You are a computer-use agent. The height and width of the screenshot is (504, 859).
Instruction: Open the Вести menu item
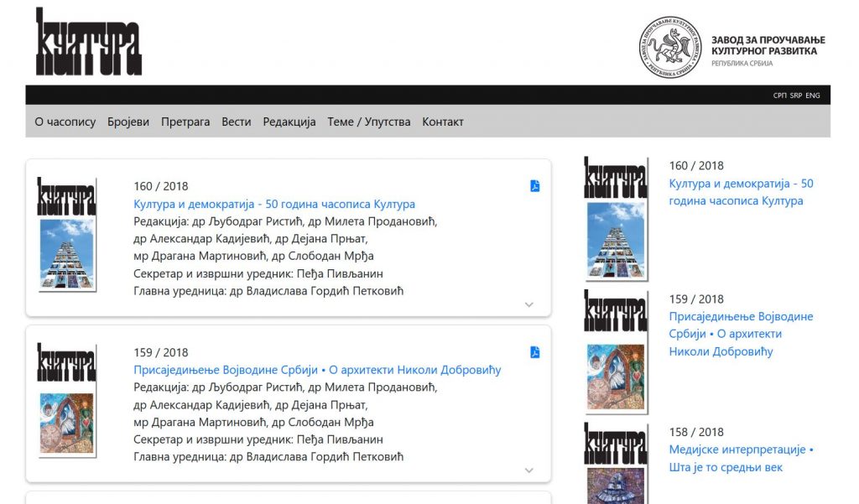[236, 122]
